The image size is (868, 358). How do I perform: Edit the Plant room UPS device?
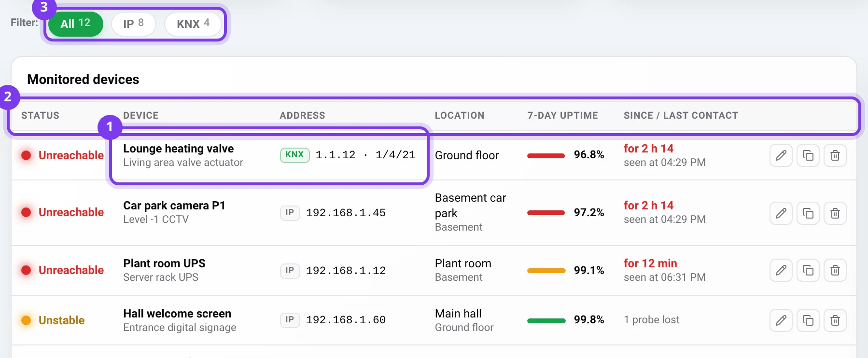[x=781, y=270]
